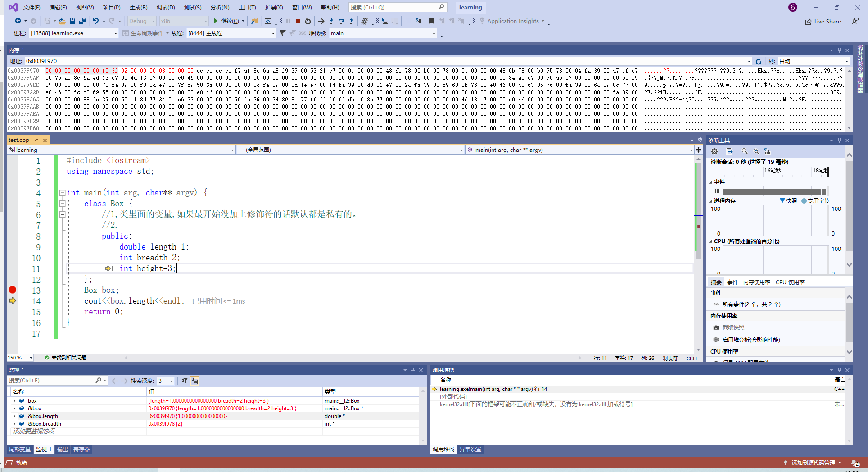Toggle a bookmark using the bookmark icon
The width and height of the screenshot is (868, 472).
pyautogui.click(x=431, y=21)
